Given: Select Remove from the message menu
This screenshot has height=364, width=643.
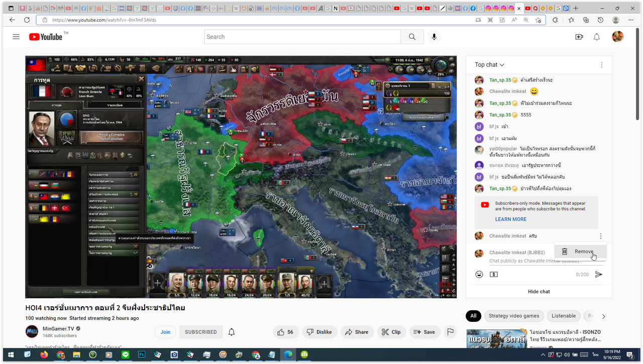Looking at the screenshot, I should 581,252.
